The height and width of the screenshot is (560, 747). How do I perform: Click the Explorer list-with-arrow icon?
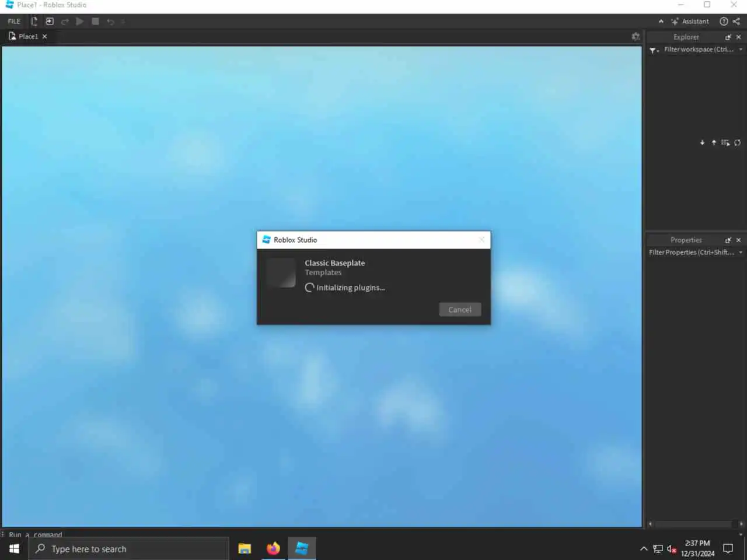coord(725,142)
